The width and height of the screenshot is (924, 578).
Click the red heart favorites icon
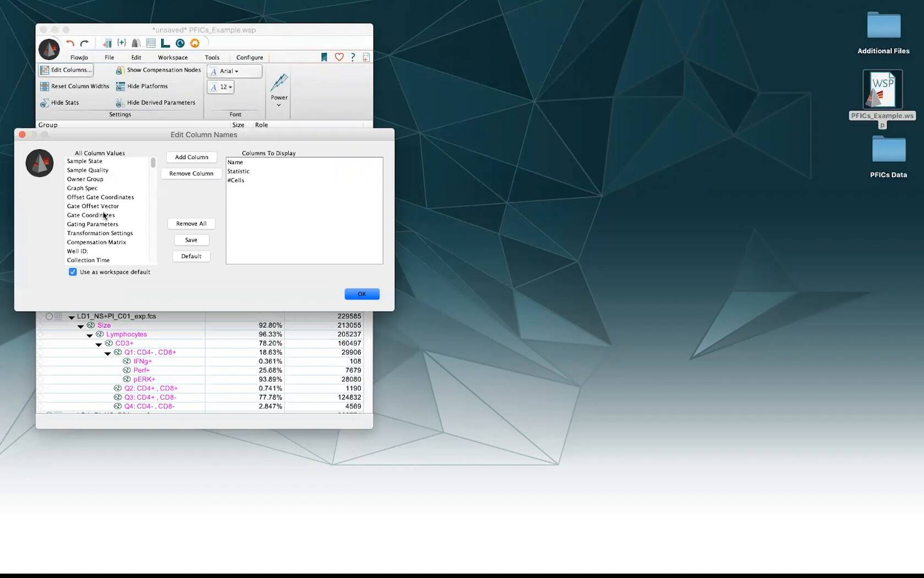click(x=339, y=57)
